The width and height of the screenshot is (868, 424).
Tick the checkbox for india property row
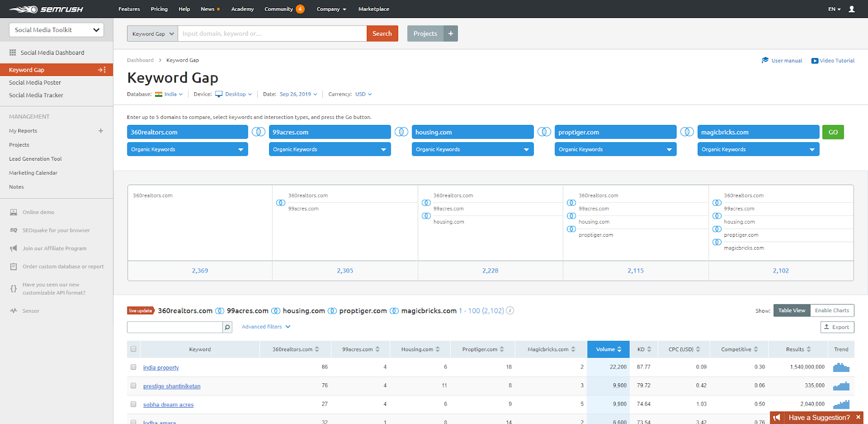click(133, 368)
